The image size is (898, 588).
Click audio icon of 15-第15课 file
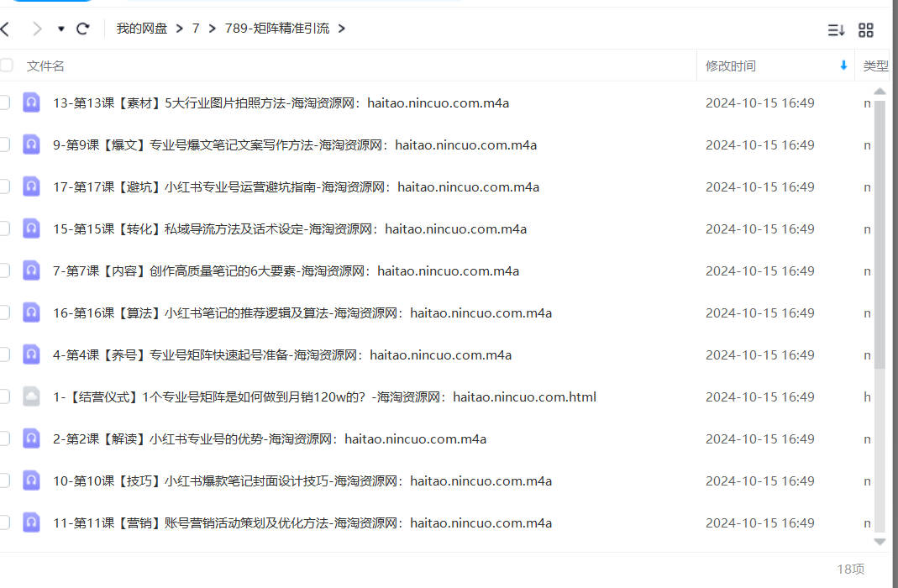(31, 228)
